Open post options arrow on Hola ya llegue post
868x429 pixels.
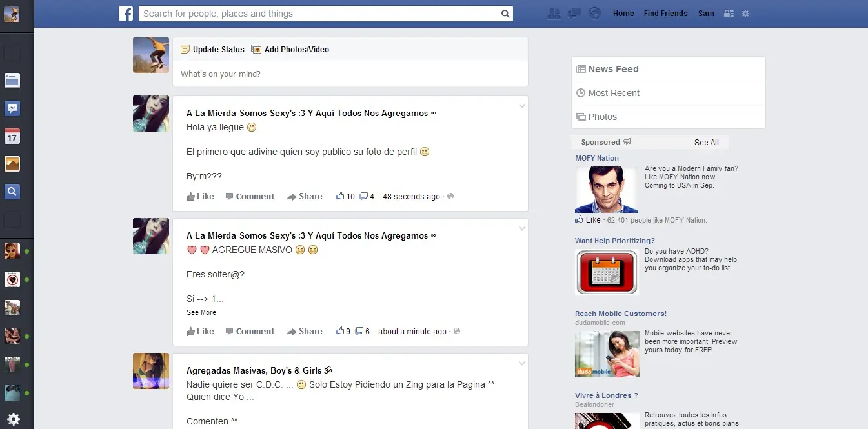[x=521, y=106]
